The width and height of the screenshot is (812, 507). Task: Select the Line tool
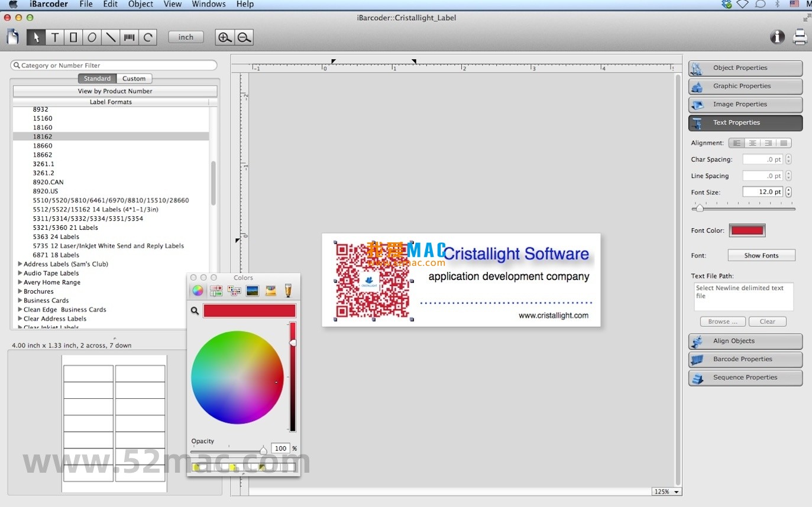(110, 37)
